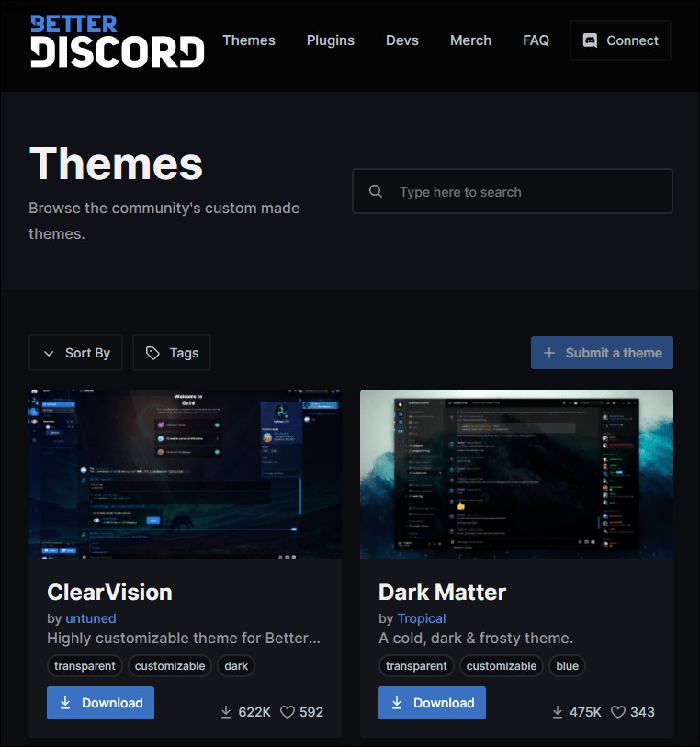700x747 pixels.
Task: Click the magnifying glass search icon
Action: pos(376,191)
